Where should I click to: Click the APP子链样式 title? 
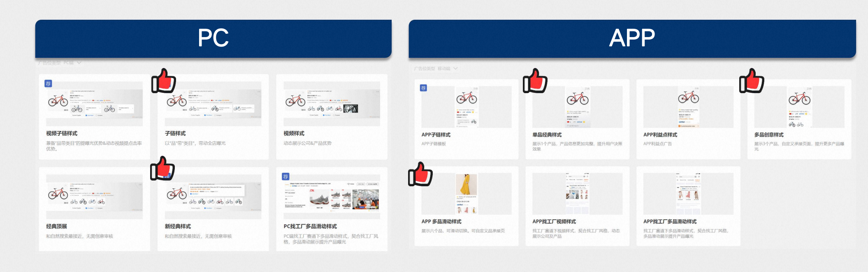click(x=436, y=135)
